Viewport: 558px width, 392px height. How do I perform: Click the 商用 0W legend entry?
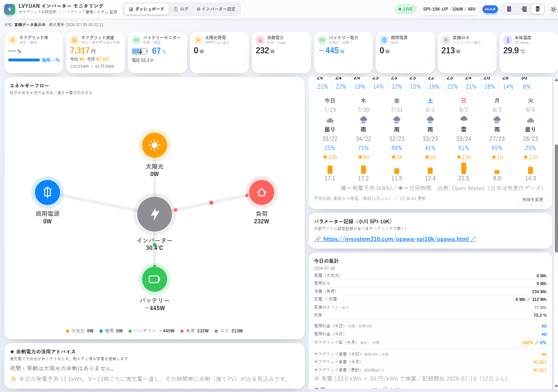pos(111,331)
